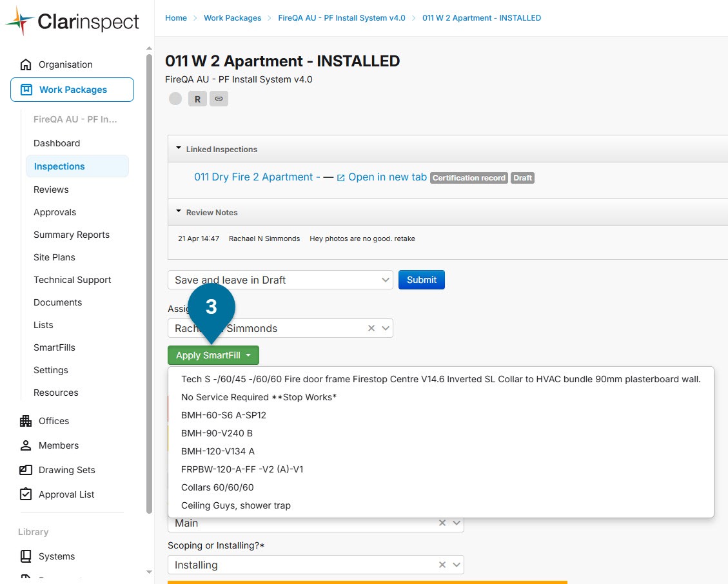The image size is (728, 584).
Task: Select No Service Required Stop Works option
Action: coord(440,397)
